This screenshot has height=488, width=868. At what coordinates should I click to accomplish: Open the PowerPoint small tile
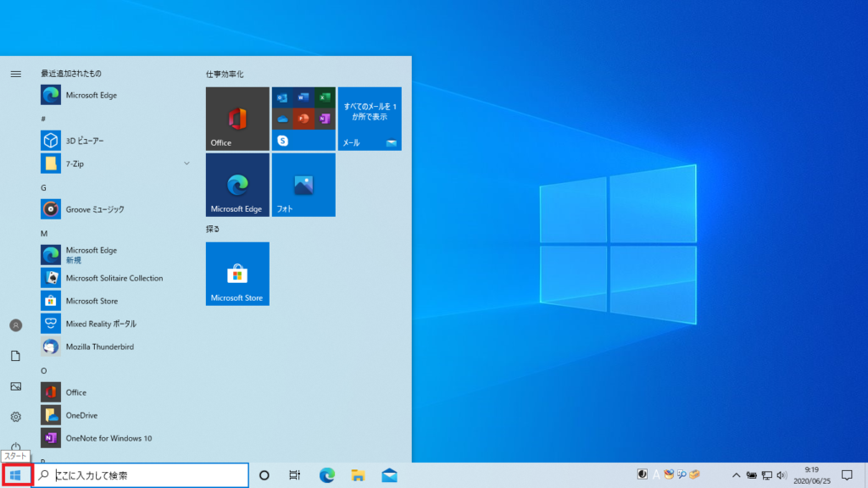(303, 119)
